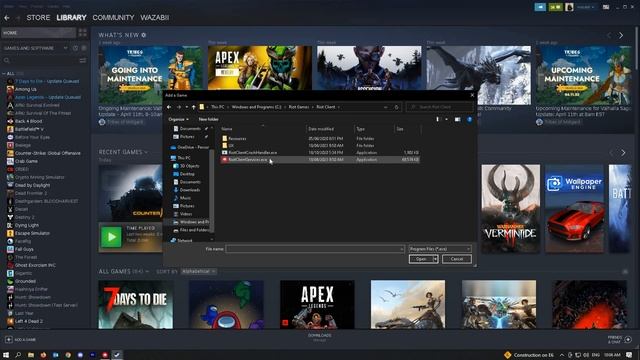Open the Downloads manager link
This screenshot has height=360, width=640.
[320, 337]
